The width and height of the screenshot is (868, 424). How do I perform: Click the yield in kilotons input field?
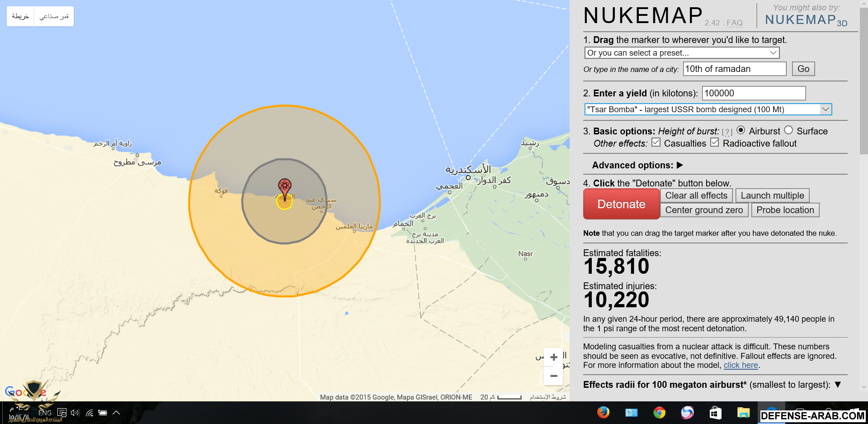(x=754, y=93)
